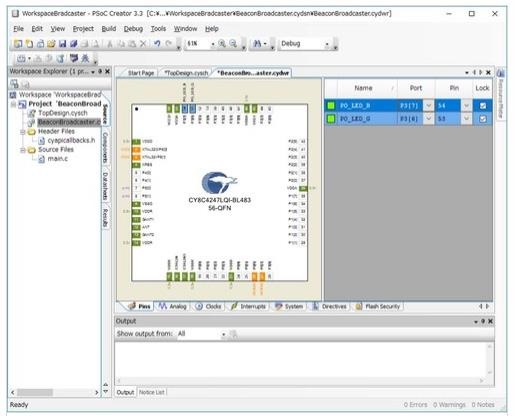Select cyapicallbacks.h in the tree
This screenshot has height=416, width=515.
pos(71,141)
